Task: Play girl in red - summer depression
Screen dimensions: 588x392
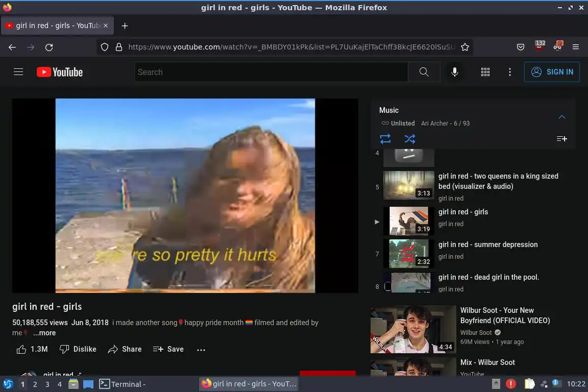Action: point(473,254)
